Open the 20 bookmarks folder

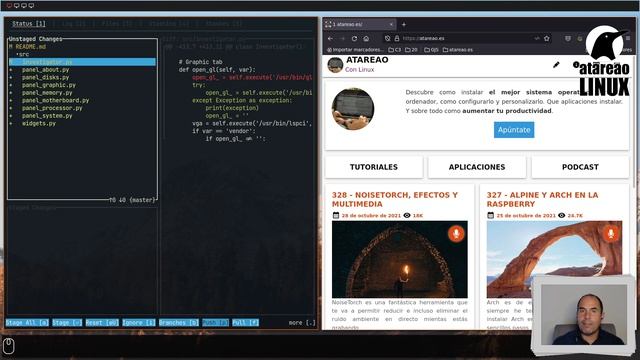[411, 50]
